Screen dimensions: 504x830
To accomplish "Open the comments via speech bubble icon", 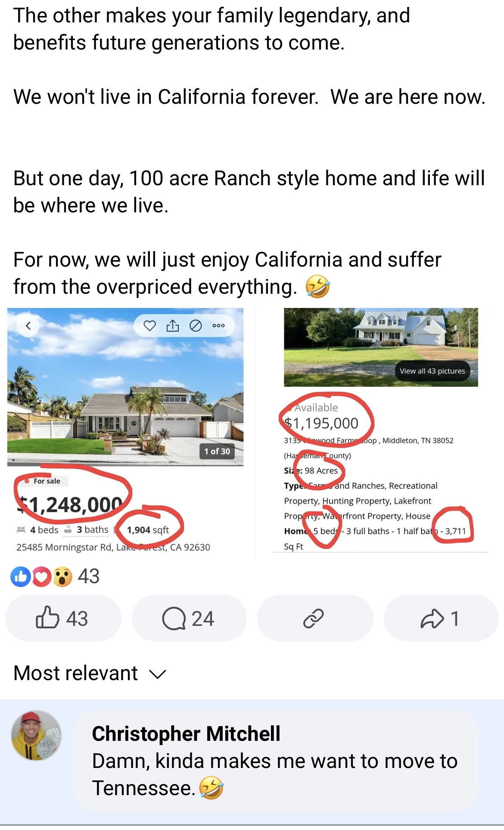I will [x=189, y=618].
